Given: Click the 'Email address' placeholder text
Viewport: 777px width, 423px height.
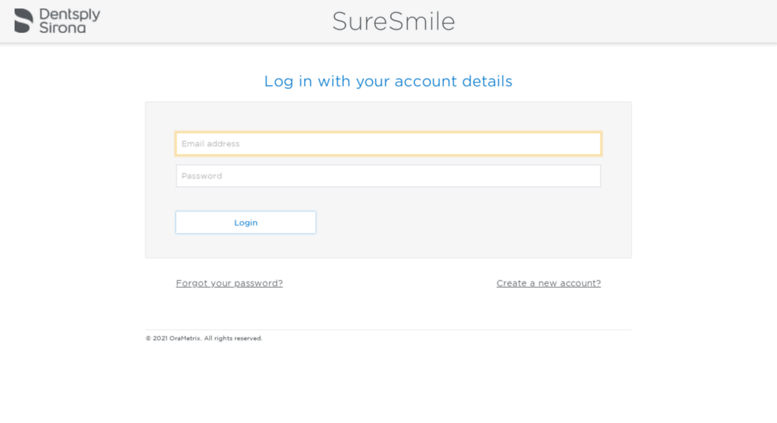Looking at the screenshot, I should tap(210, 144).
